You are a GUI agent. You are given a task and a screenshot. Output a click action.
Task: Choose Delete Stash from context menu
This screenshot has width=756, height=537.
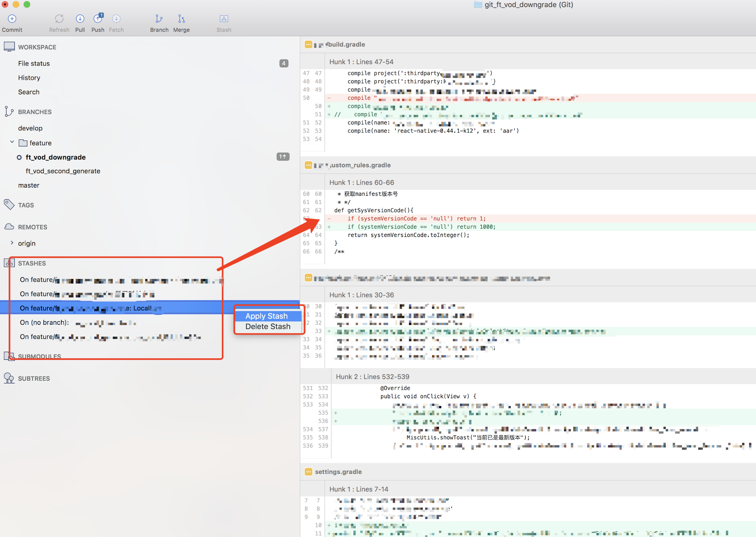coord(268,326)
